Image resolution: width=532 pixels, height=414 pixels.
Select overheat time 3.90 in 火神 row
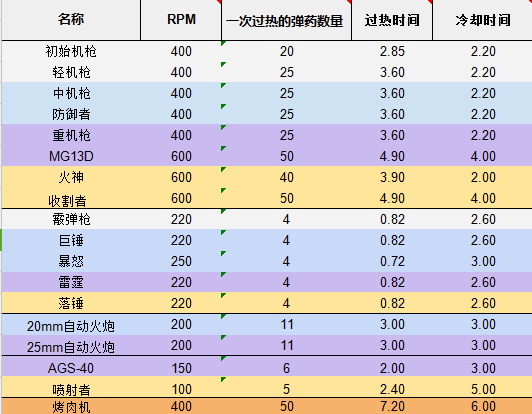click(x=392, y=177)
